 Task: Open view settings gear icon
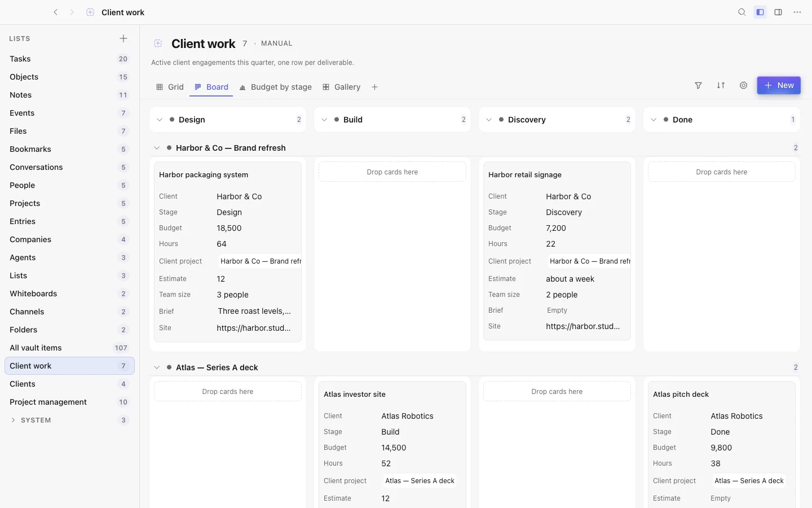[743, 85]
